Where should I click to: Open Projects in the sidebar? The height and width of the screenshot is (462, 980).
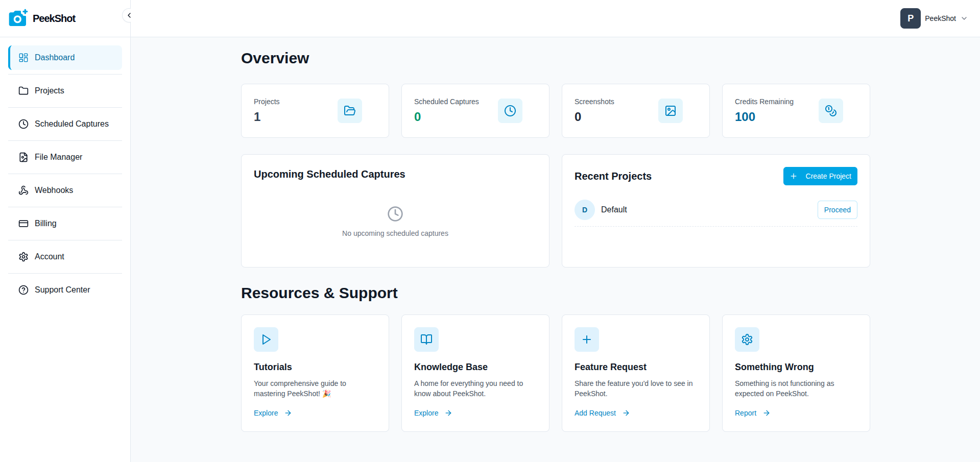(50, 91)
